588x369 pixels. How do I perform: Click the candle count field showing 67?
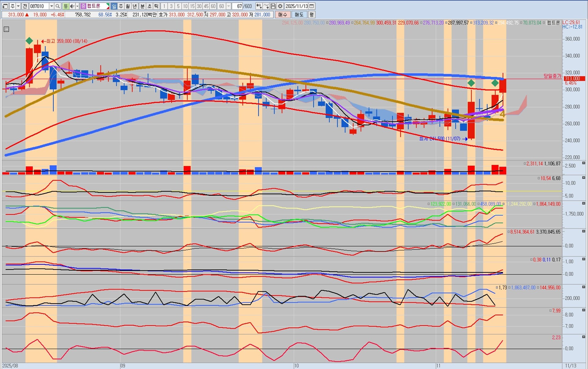pos(237,6)
